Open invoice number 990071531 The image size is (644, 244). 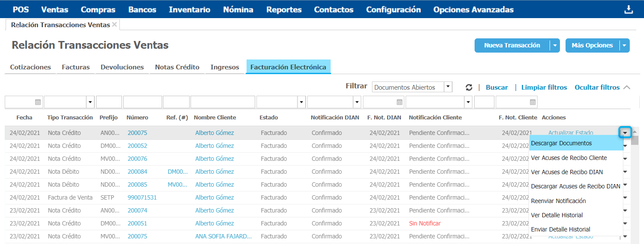tap(142, 197)
